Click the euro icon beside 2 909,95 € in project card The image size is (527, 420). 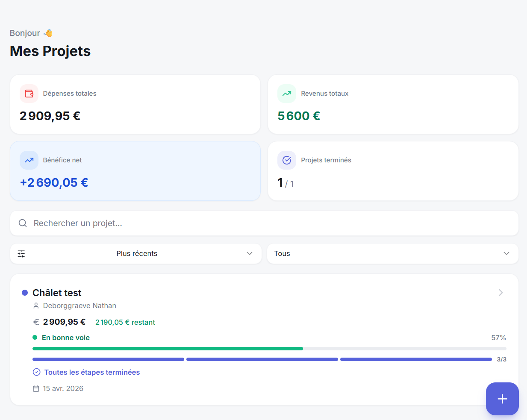[x=36, y=322]
